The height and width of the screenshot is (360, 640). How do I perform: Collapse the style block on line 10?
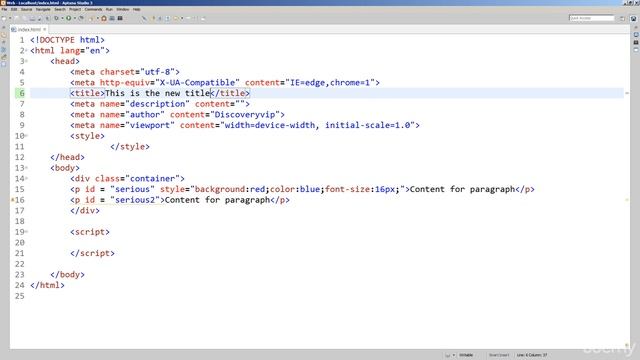pos(27,136)
